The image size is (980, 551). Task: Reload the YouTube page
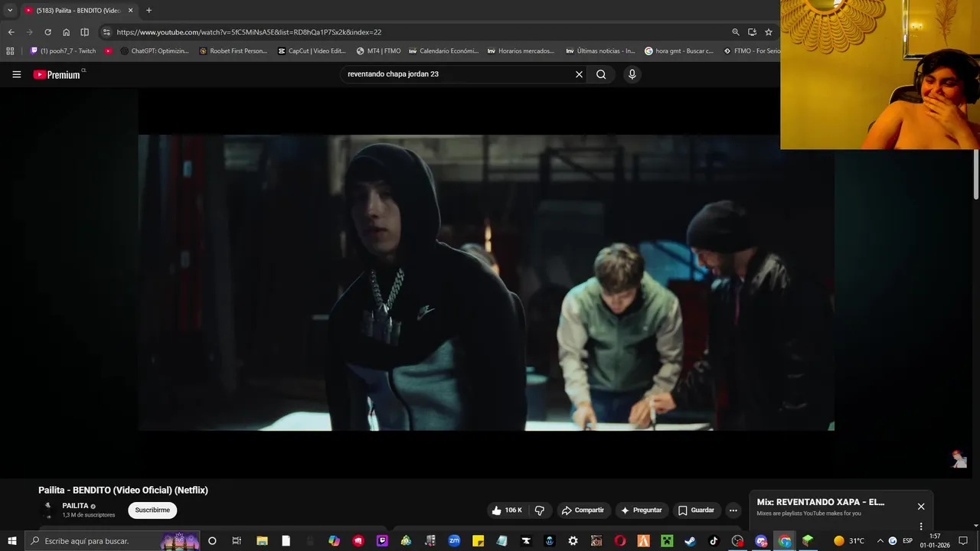(x=47, y=32)
